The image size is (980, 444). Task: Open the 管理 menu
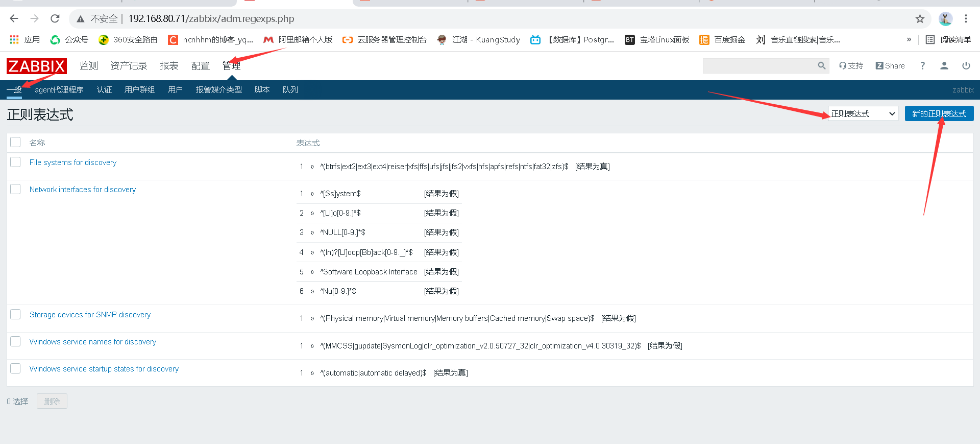pyautogui.click(x=231, y=66)
